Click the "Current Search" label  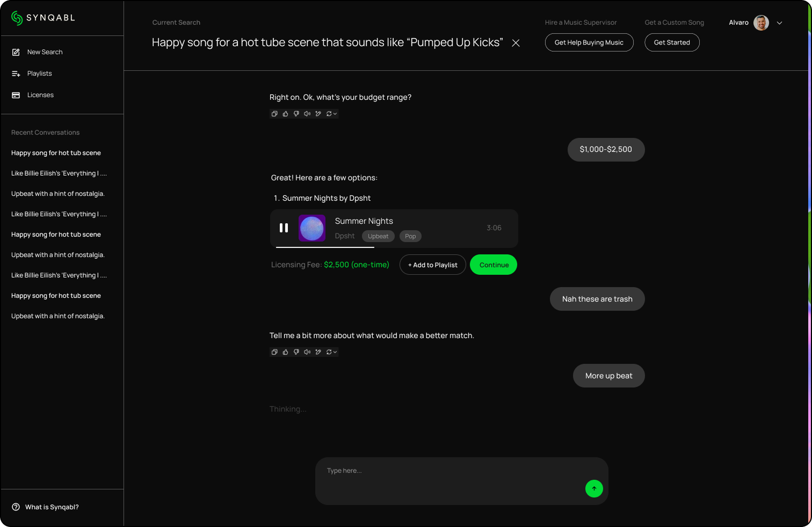(x=176, y=23)
